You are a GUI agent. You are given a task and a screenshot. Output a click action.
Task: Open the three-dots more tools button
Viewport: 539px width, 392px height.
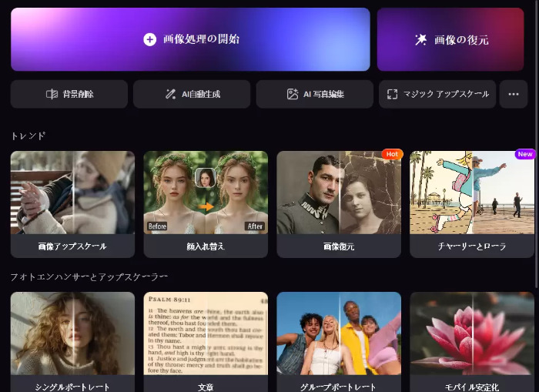click(514, 94)
